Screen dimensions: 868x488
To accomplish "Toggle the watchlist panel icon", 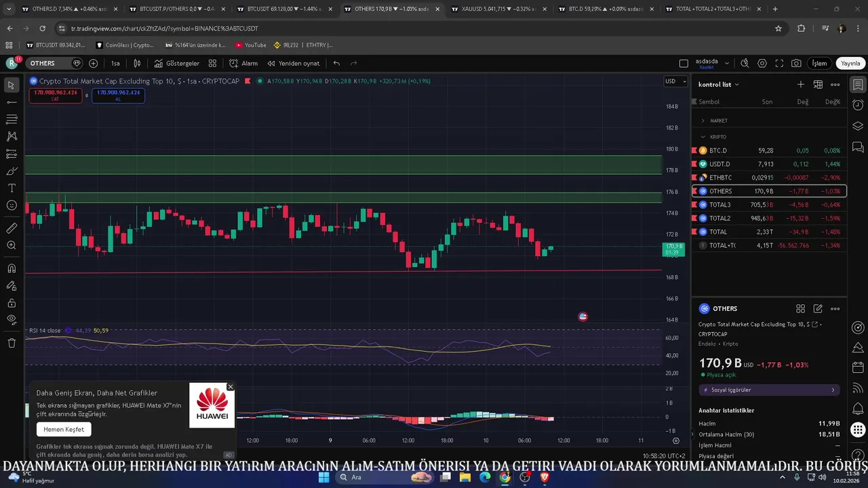I will click(858, 85).
